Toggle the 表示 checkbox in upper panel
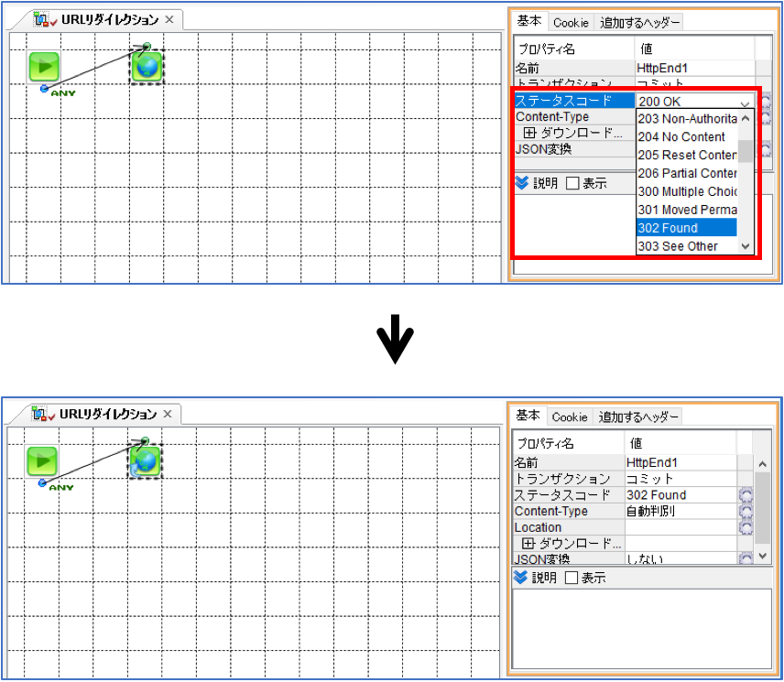Screen dimensions: 784x682 (x=572, y=183)
